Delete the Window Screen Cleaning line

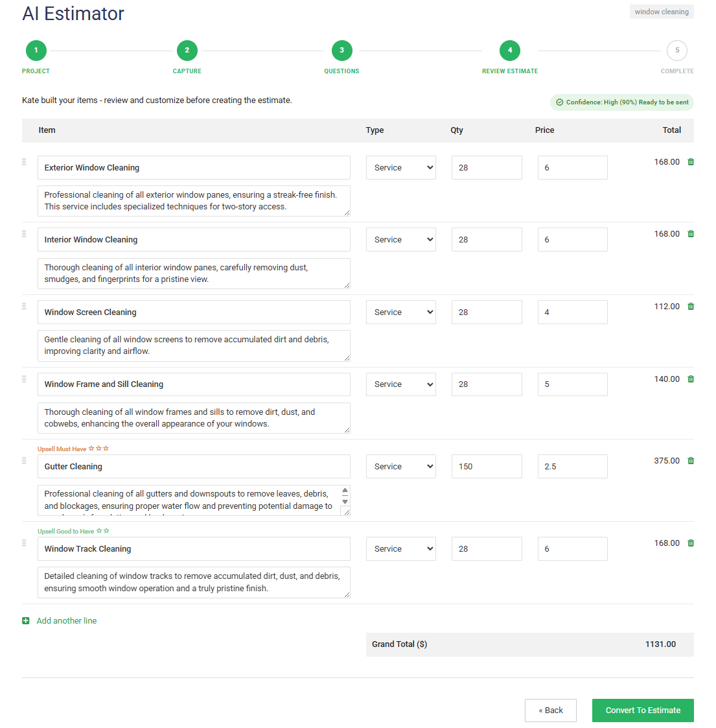tap(691, 305)
